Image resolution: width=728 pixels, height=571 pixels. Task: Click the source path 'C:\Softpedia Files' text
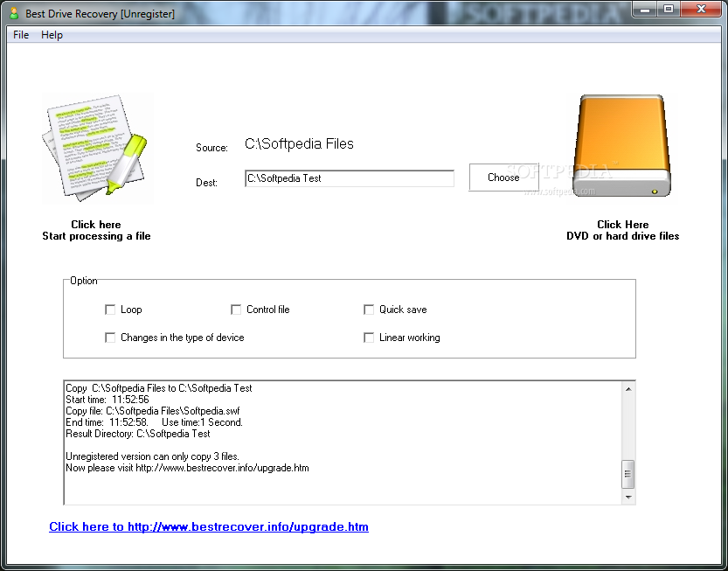click(x=299, y=144)
